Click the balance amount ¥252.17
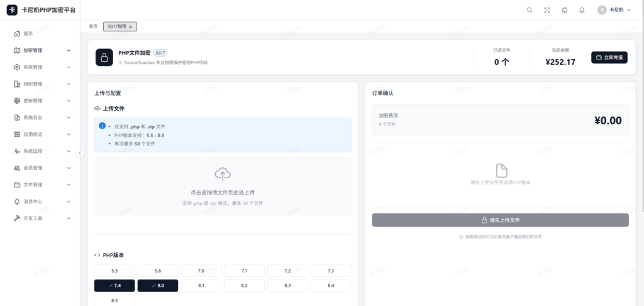Screen dimensions: 644x306 [x=560, y=62]
